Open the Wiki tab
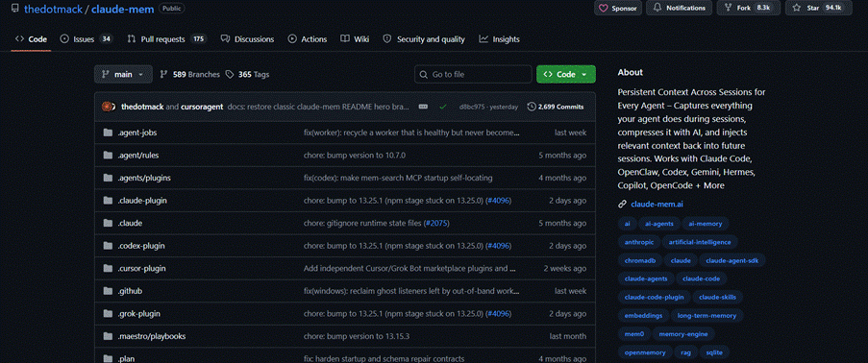The height and width of the screenshot is (363, 868). [355, 39]
